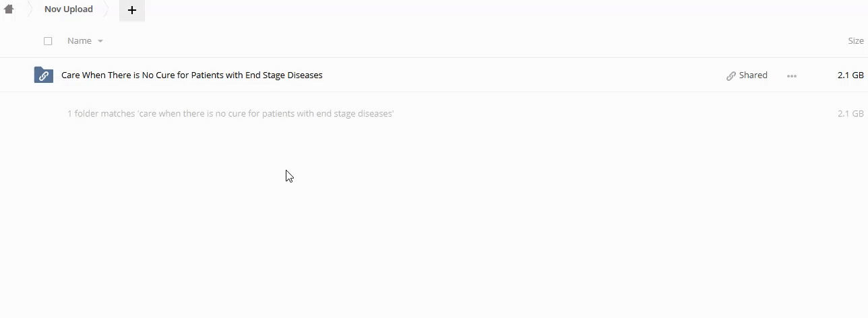The image size is (868, 318).
Task: Click the plus icon to create new
Action: pos(132,10)
